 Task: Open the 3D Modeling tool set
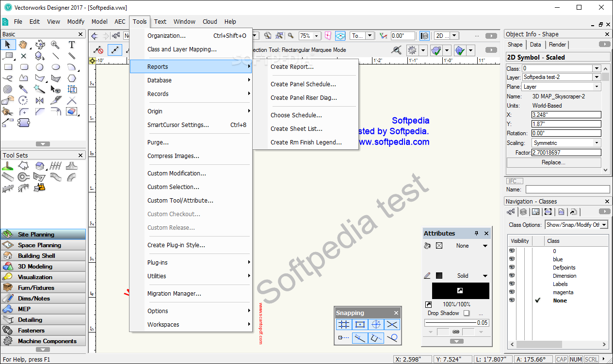click(43, 267)
